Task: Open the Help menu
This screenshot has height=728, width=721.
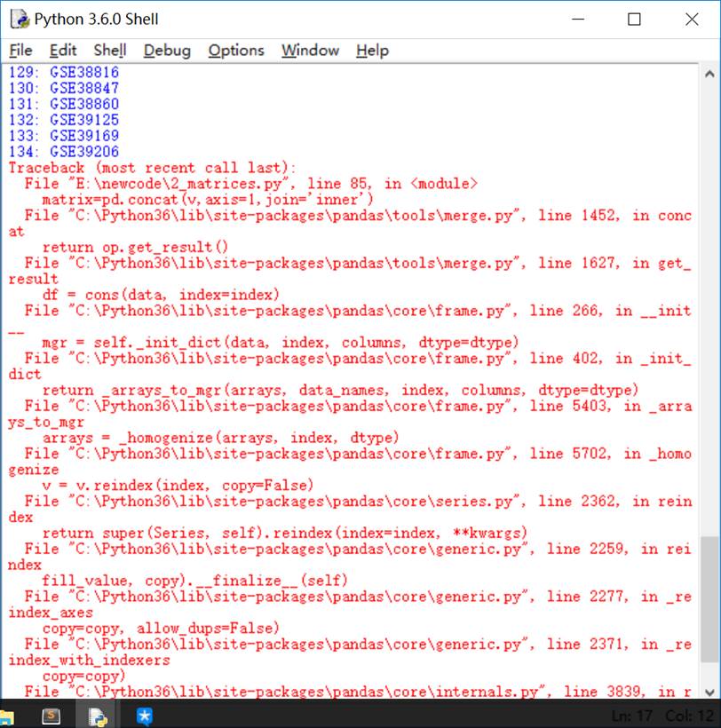Action: pos(372,50)
